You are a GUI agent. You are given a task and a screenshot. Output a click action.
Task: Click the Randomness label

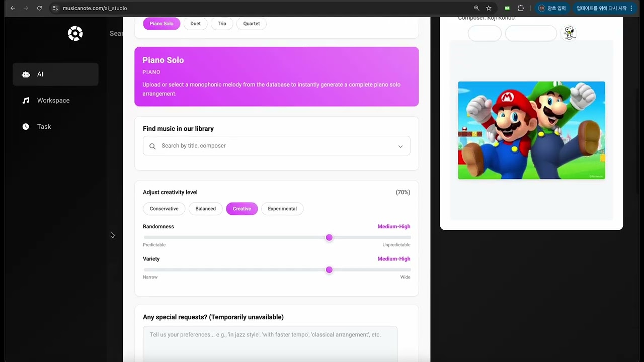pos(158,226)
